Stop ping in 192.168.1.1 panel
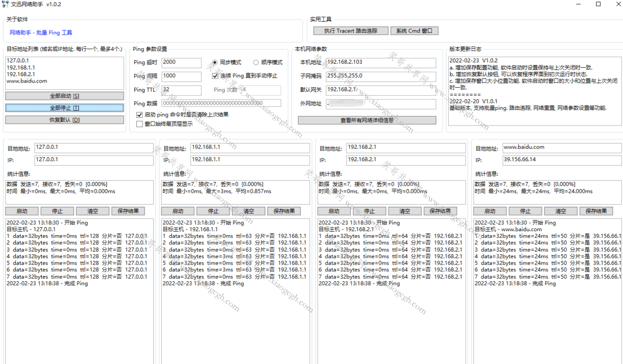The width and height of the screenshot is (623, 364). tap(213, 211)
